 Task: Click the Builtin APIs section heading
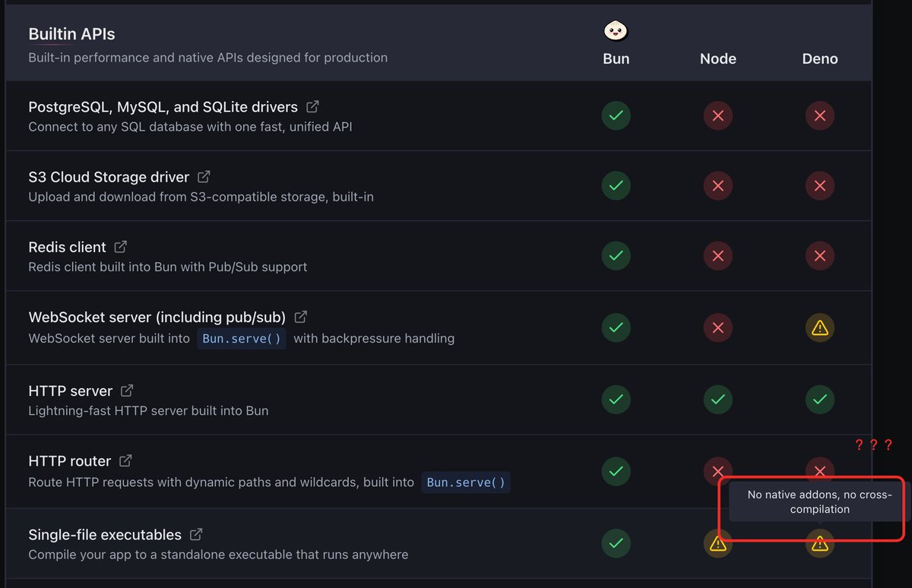coord(71,34)
